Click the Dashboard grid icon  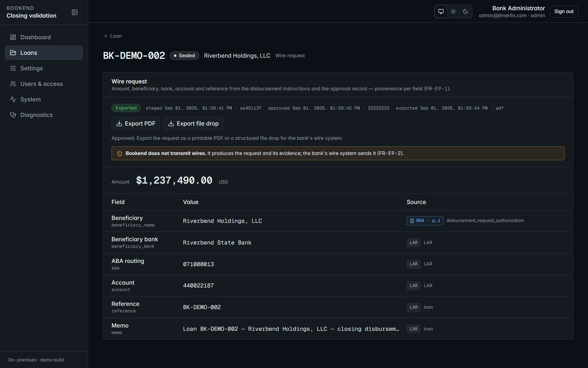coord(13,37)
